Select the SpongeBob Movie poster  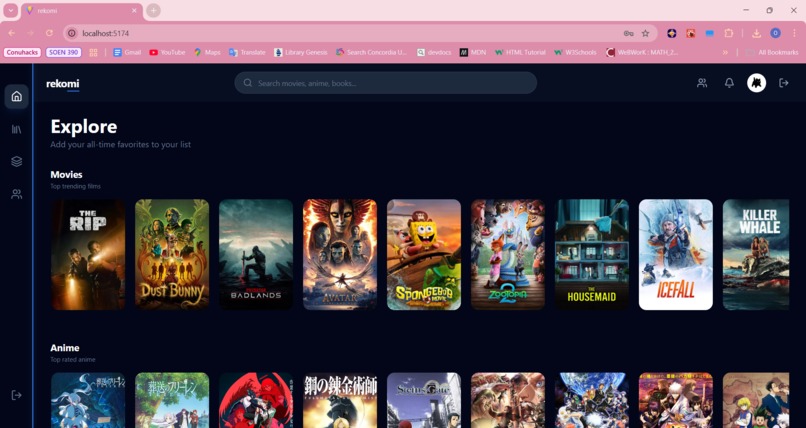(x=424, y=255)
